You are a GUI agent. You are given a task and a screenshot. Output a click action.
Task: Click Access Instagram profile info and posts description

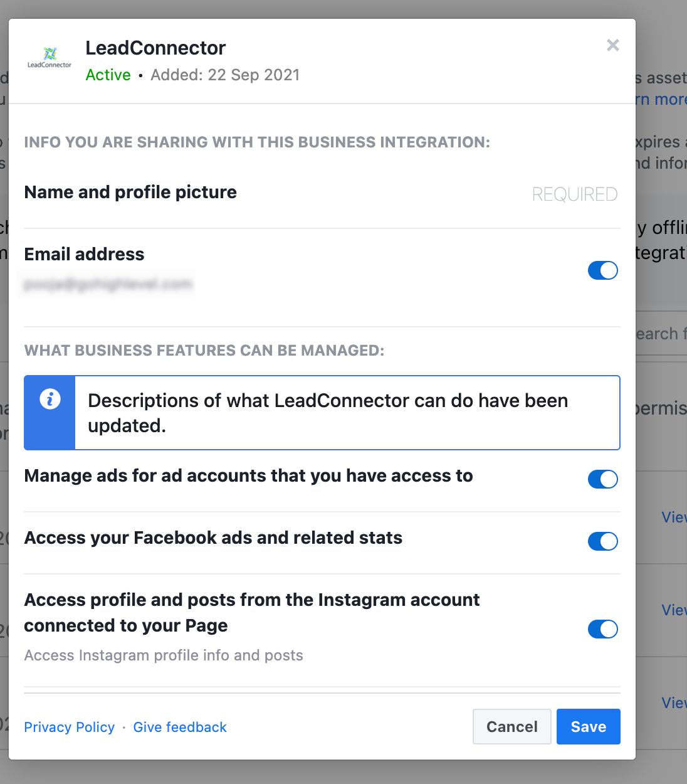click(164, 655)
